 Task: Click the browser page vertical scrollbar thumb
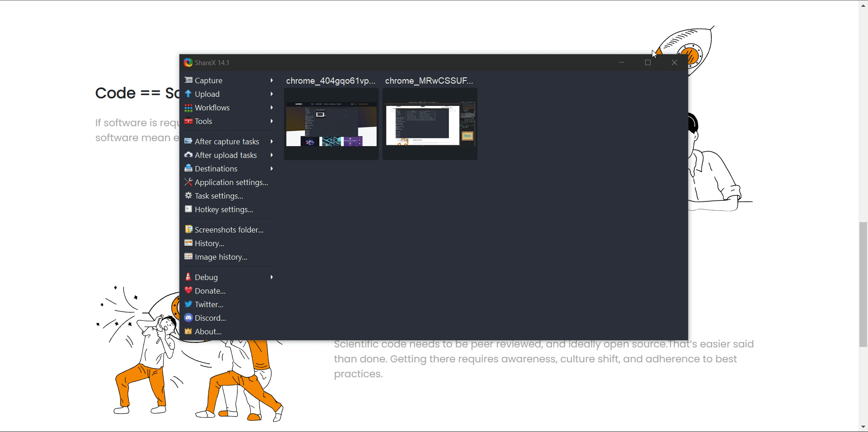863,285
